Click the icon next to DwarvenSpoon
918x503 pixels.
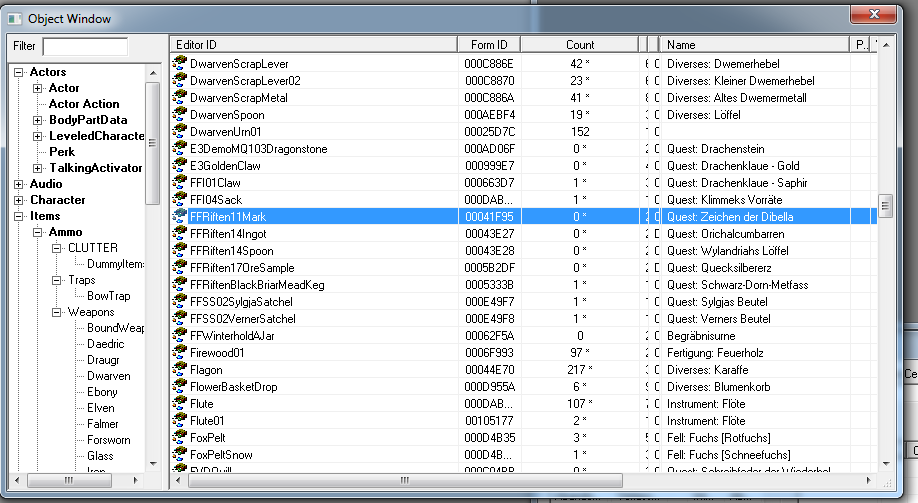click(180, 116)
